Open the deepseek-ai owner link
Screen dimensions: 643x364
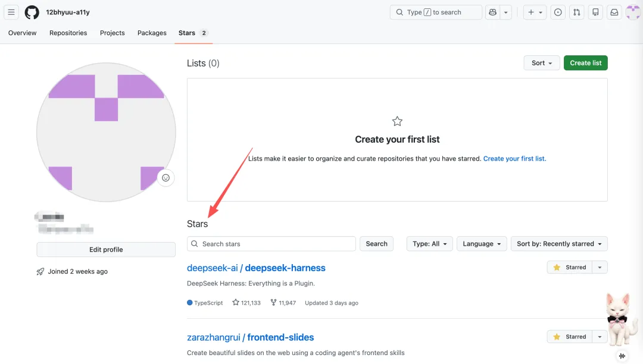213,268
